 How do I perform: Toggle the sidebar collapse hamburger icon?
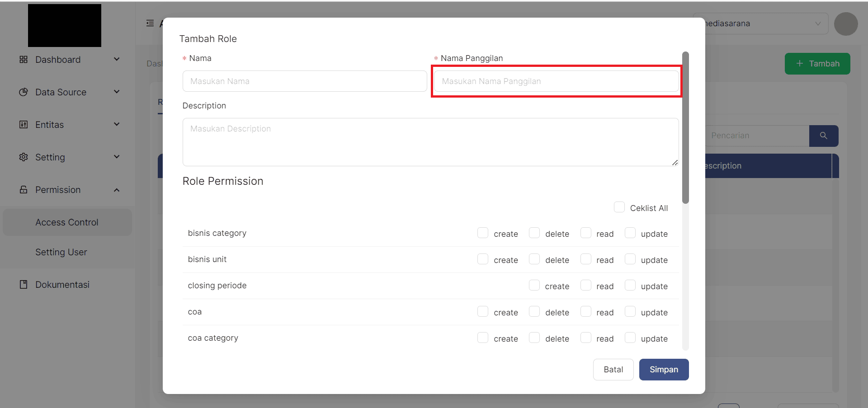150,23
